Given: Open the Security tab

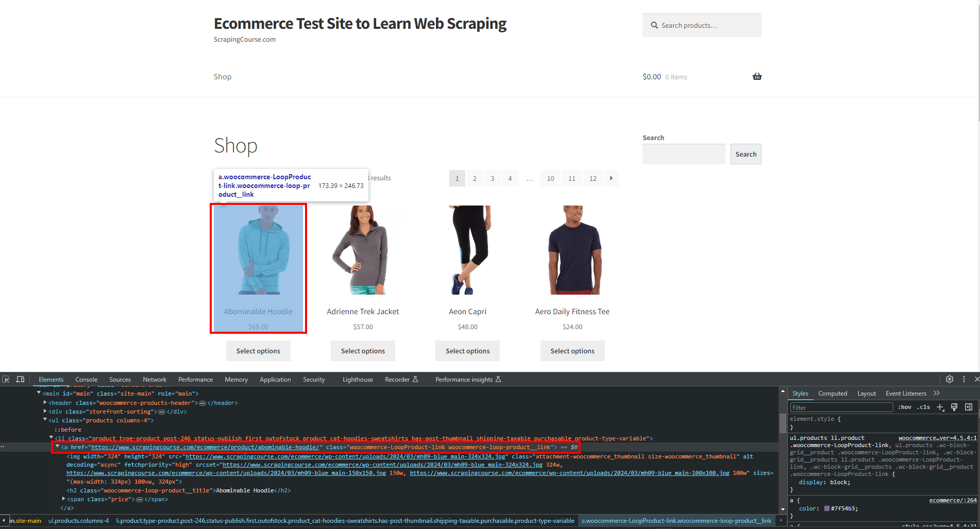Looking at the screenshot, I should 314,379.
